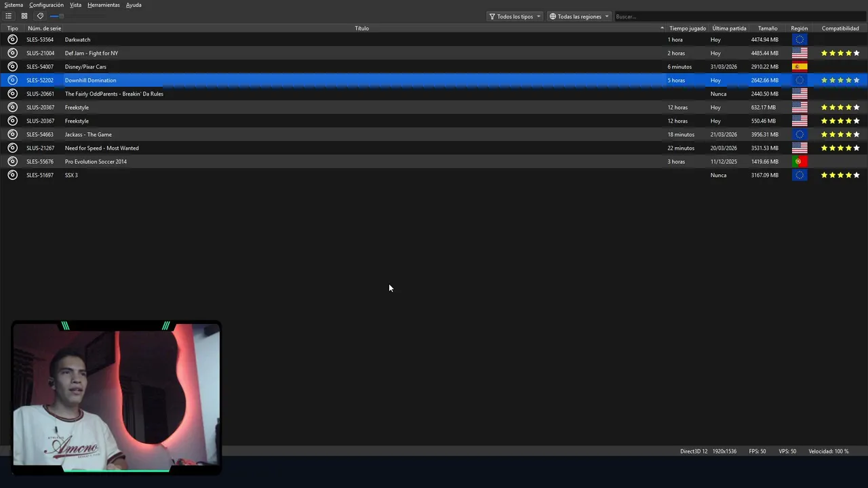The height and width of the screenshot is (488, 868).
Task: Switch to game list view
Action: (8, 16)
